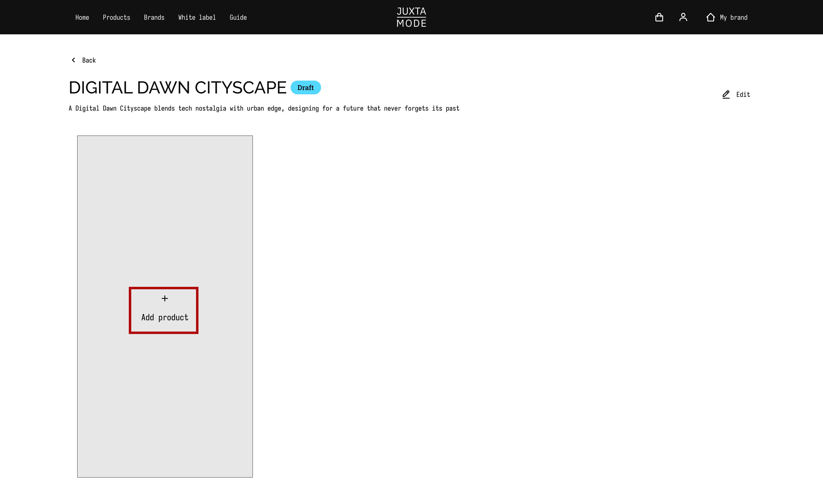Screen dimensions: 823x504
Task: Click the Edit button label
Action: pos(743,95)
